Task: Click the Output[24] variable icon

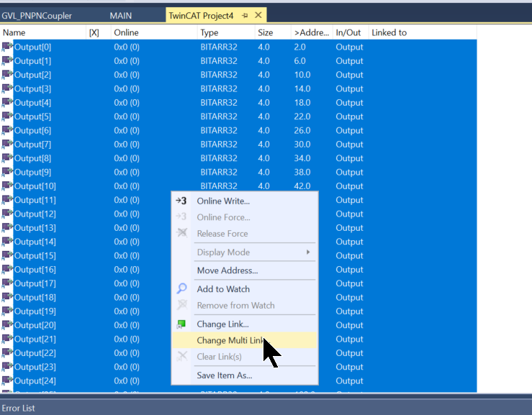Action: 6,380
